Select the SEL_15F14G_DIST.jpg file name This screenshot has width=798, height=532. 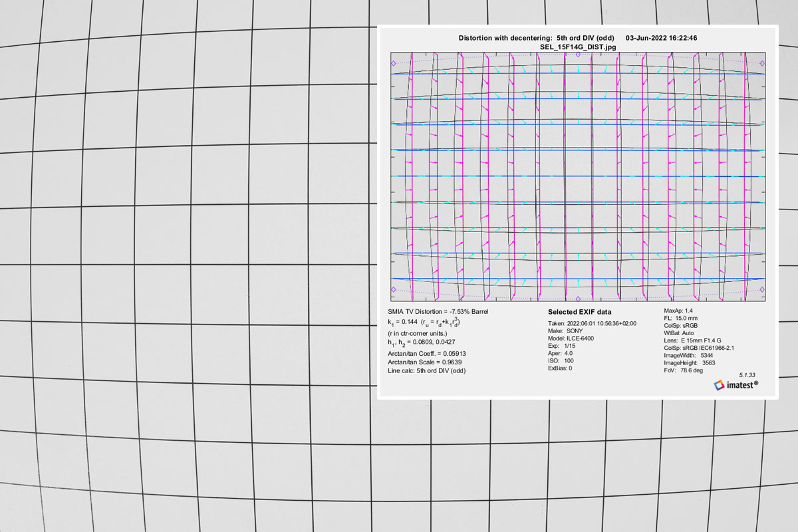577,47
